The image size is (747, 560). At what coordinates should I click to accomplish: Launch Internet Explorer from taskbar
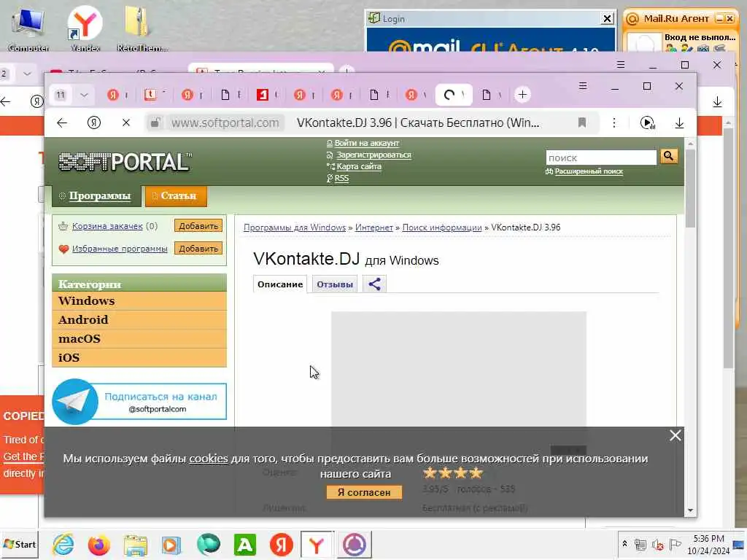(x=63, y=544)
